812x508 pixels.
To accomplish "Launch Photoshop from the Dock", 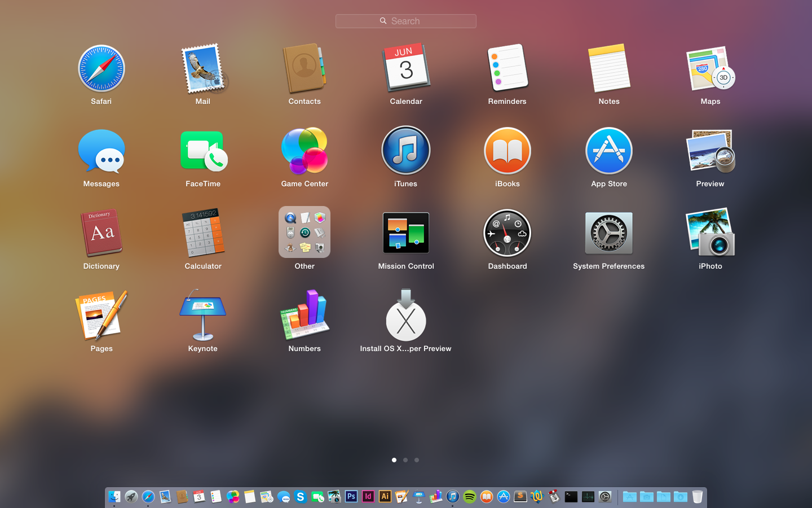I will click(x=351, y=497).
